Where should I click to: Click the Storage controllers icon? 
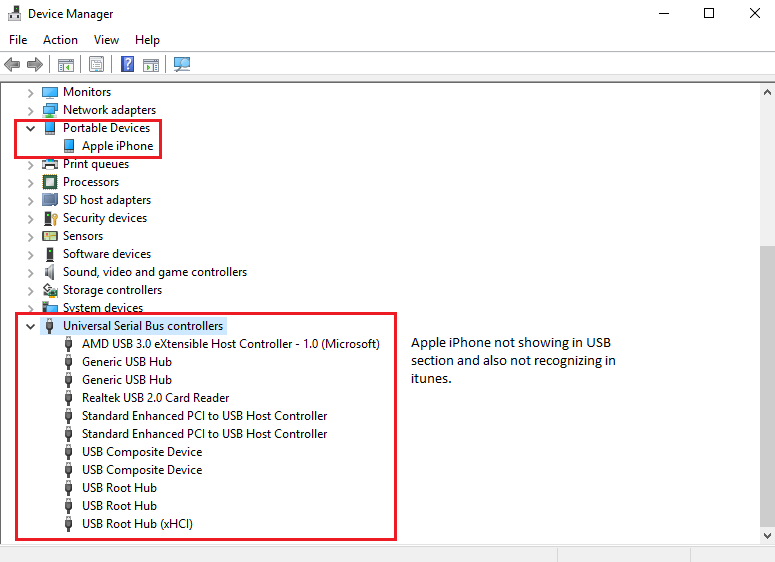pos(50,290)
